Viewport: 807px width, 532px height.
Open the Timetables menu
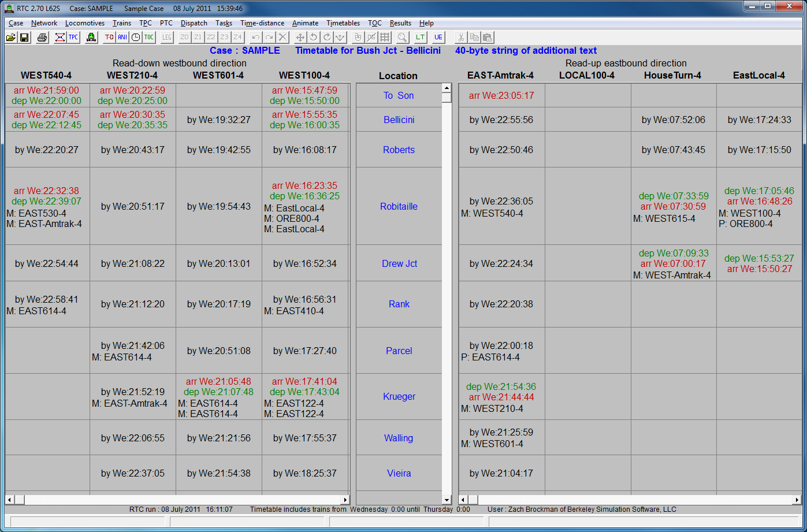tap(343, 23)
